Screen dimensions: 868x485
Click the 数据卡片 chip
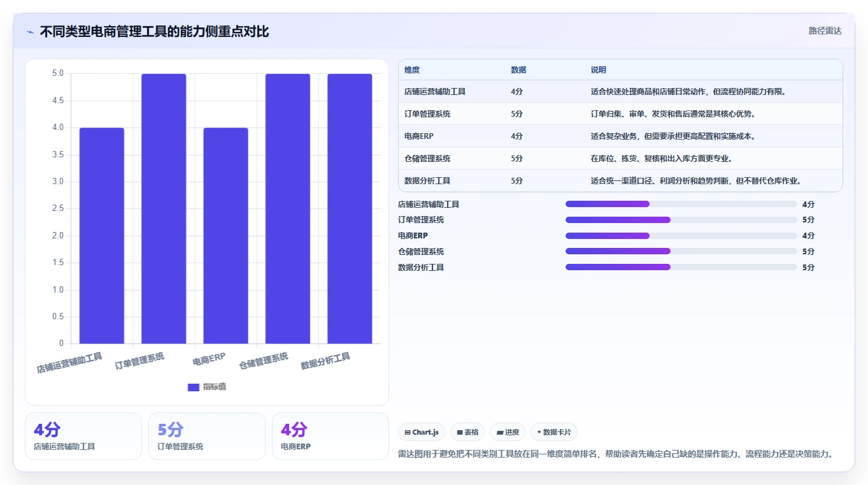[x=554, y=432]
